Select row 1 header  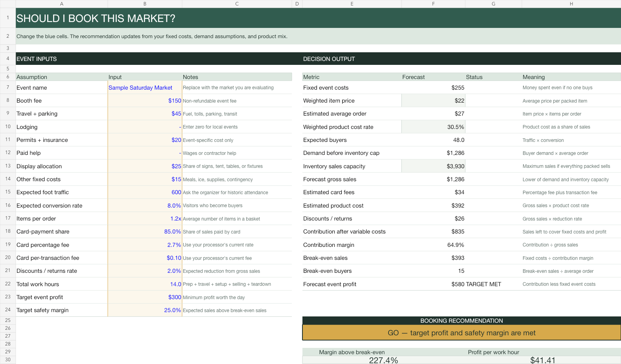[8, 18]
